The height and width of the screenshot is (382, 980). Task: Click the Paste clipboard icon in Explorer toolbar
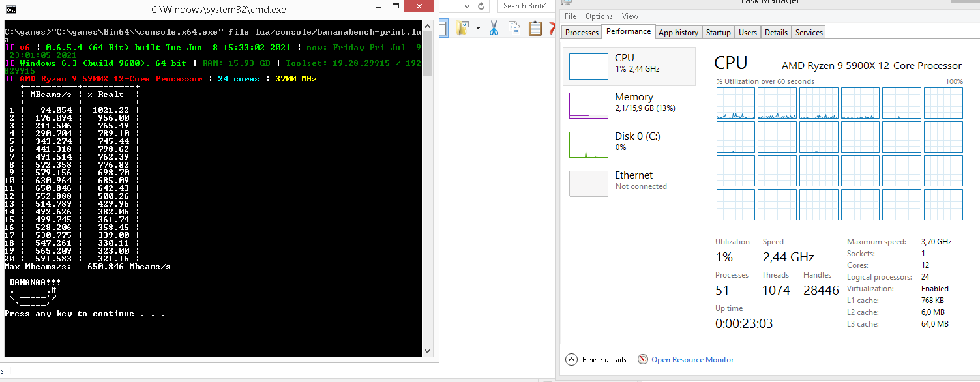pyautogui.click(x=535, y=28)
